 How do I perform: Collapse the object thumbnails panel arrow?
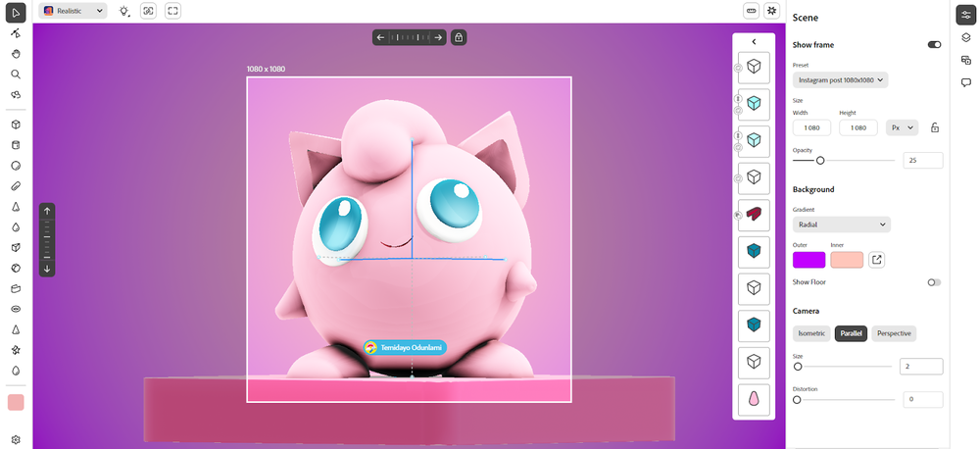pyautogui.click(x=754, y=42)
